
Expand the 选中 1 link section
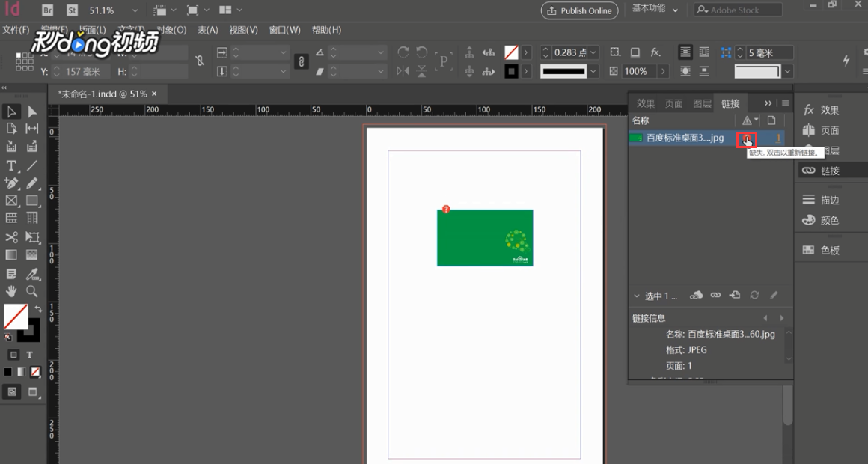pos(637,296)
